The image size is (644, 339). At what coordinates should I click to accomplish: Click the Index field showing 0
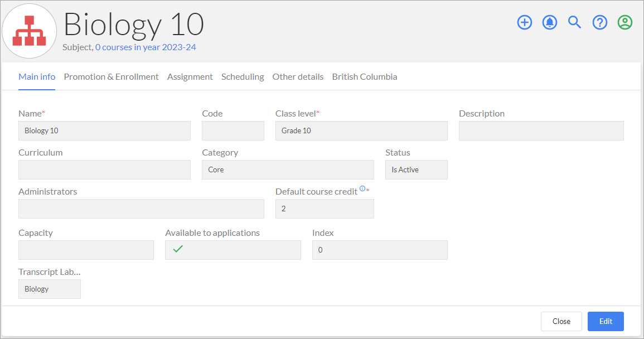point(380,250)
